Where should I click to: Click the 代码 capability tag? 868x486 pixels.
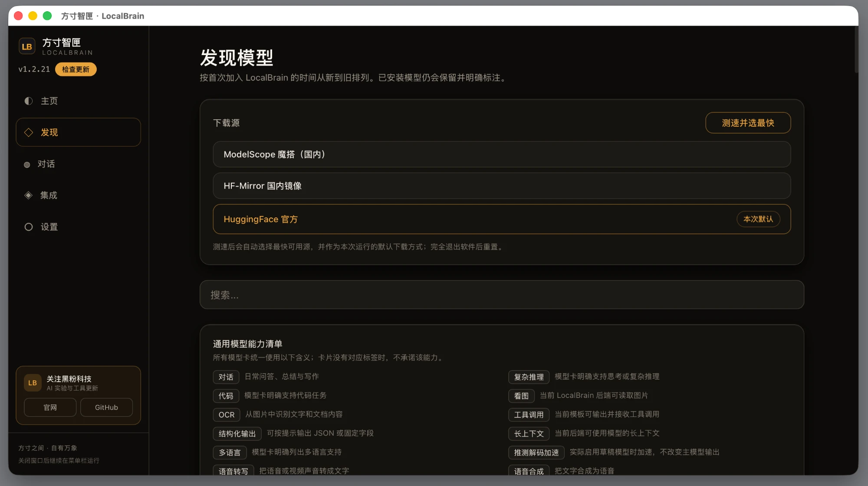(226, 396)
